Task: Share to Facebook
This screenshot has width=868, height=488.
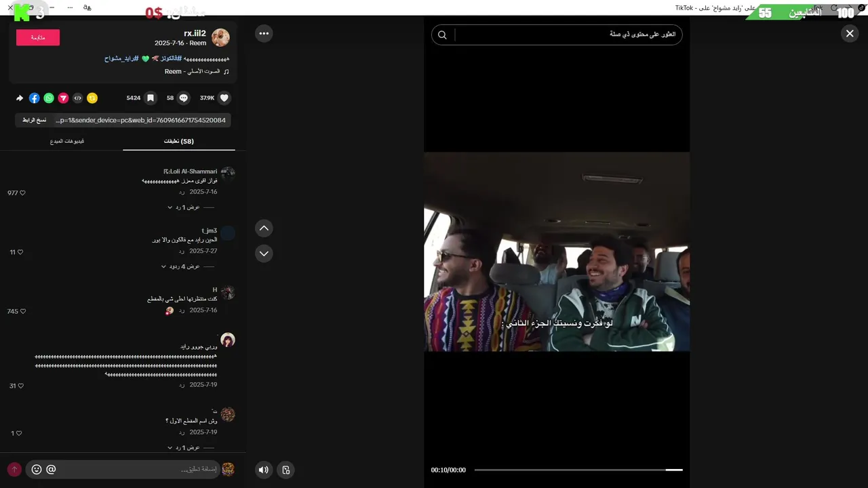Action: 35,98
